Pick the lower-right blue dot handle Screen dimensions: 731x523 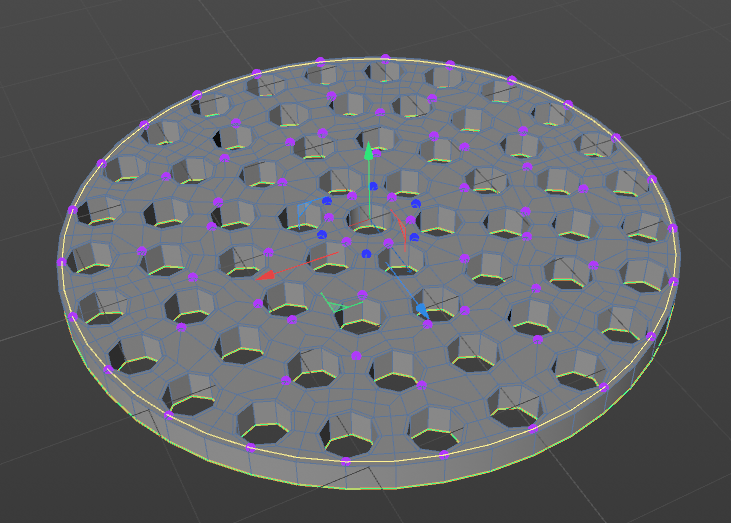pyautogui.click(x=414, y=238)
